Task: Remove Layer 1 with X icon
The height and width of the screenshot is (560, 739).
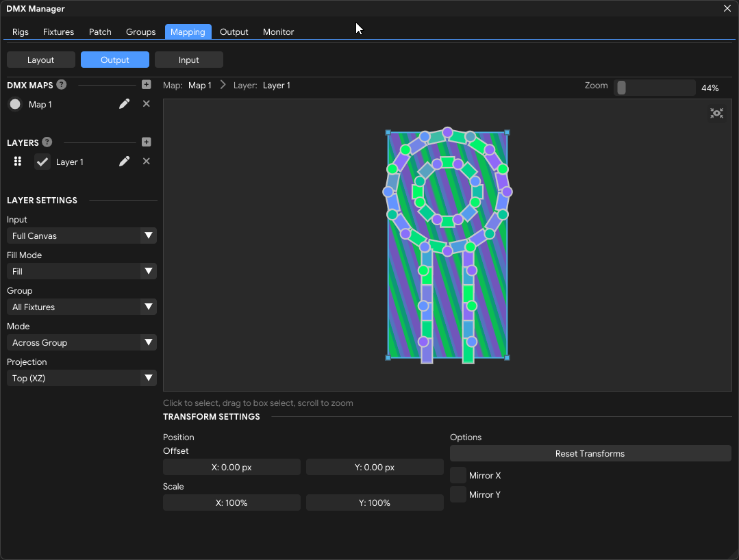Action: point(146,162)
